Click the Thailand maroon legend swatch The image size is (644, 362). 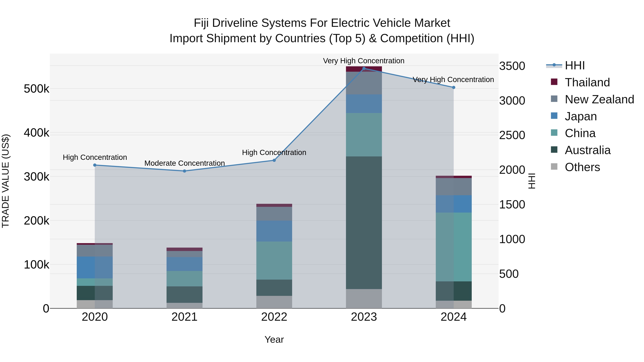[554, 82]
